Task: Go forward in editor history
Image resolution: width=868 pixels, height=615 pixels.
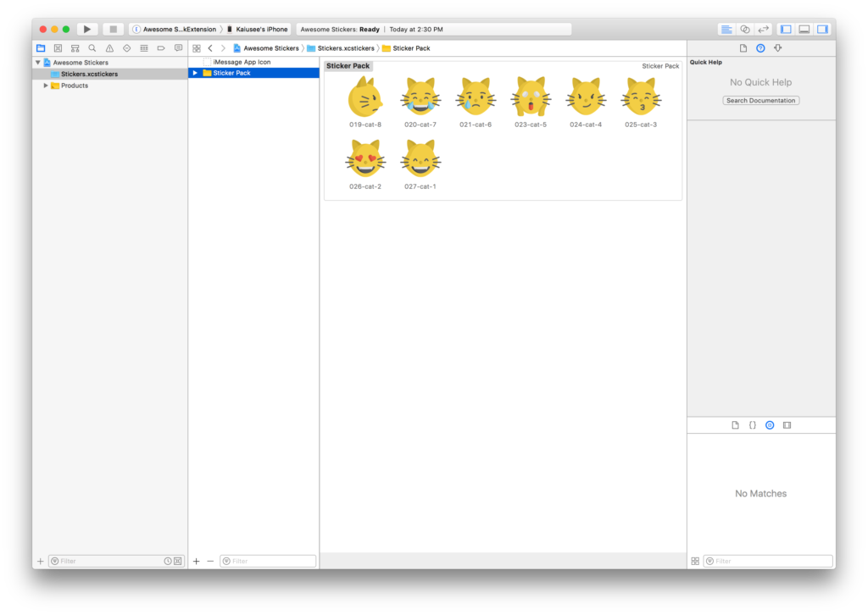Action: (x=223, y=48)
